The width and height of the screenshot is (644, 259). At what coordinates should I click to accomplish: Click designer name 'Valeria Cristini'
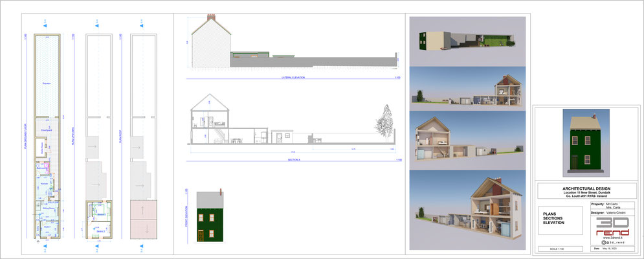point(616,212)
